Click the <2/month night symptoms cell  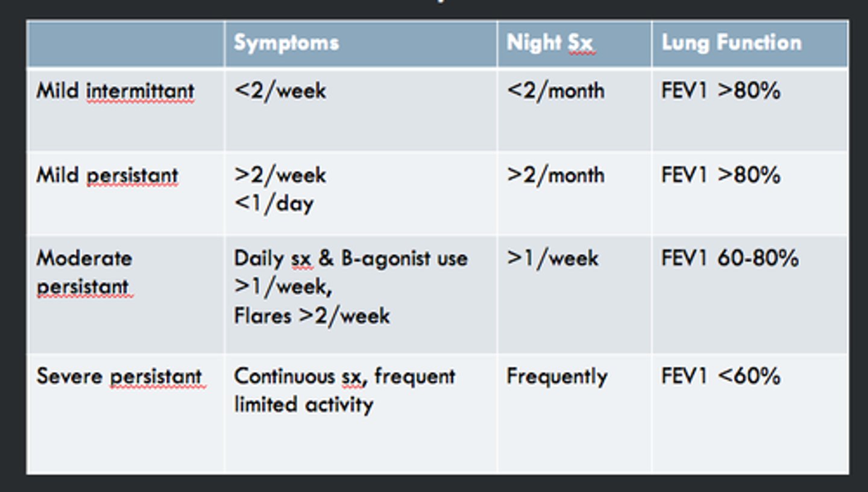click(555, 91)
